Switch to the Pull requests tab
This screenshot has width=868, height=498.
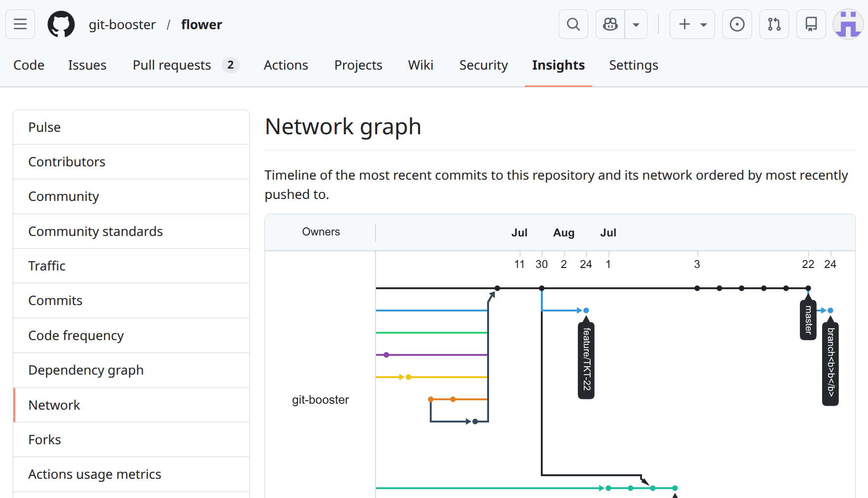tap(172, 65)
